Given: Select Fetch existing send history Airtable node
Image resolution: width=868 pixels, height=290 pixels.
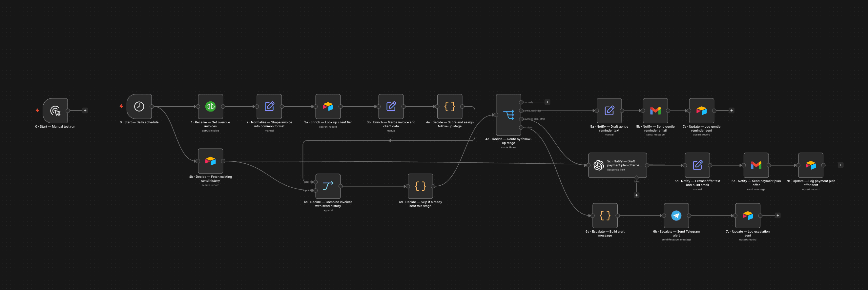Looking at the screenshot, I should click(x=210, y=161).
